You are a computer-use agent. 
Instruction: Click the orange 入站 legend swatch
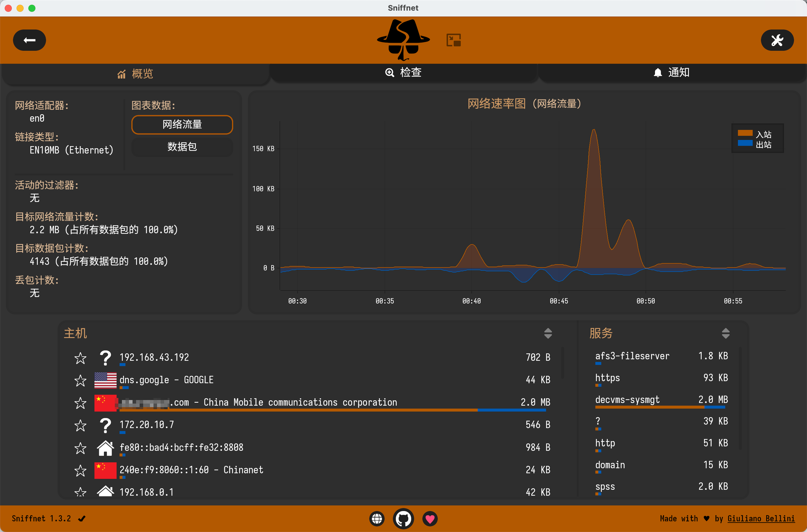pos(745,133)
